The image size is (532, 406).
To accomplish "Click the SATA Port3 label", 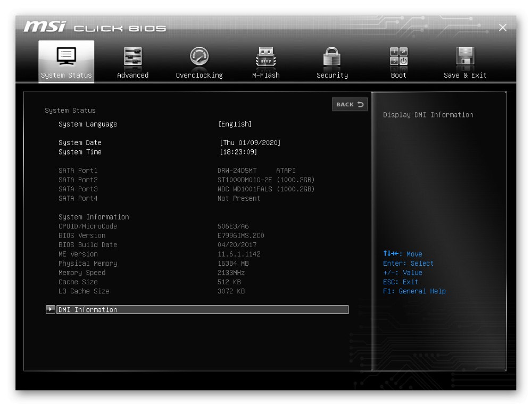I will (78, 189).
